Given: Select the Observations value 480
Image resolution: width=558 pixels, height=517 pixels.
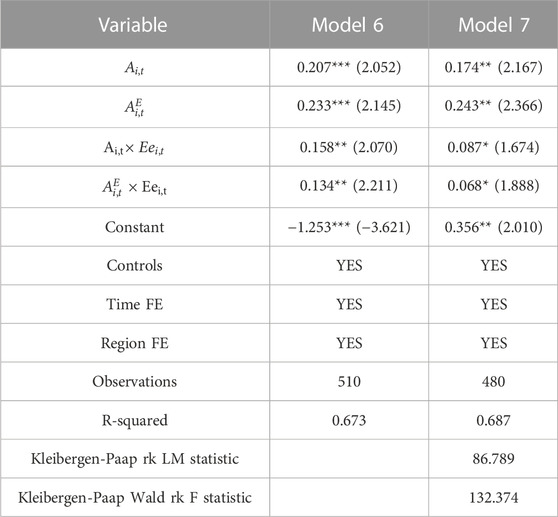Looking at the screenshot, I should [x=494, y=381].
